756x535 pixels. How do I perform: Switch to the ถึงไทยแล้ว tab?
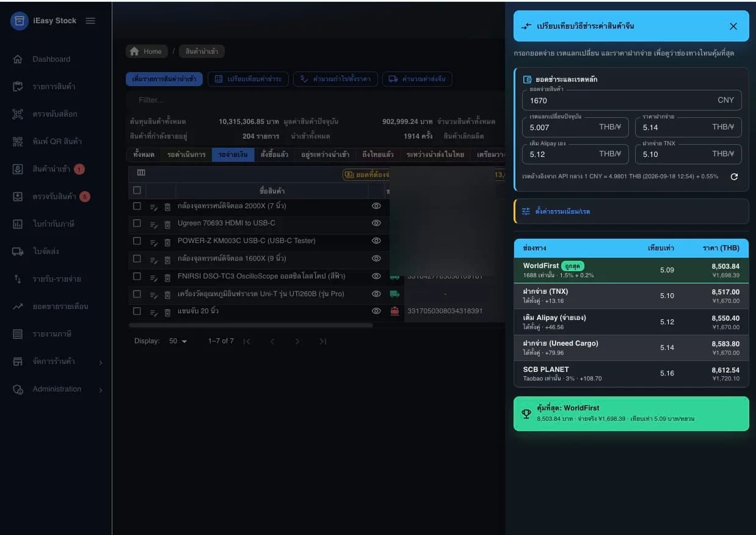[x=378, y=155]
